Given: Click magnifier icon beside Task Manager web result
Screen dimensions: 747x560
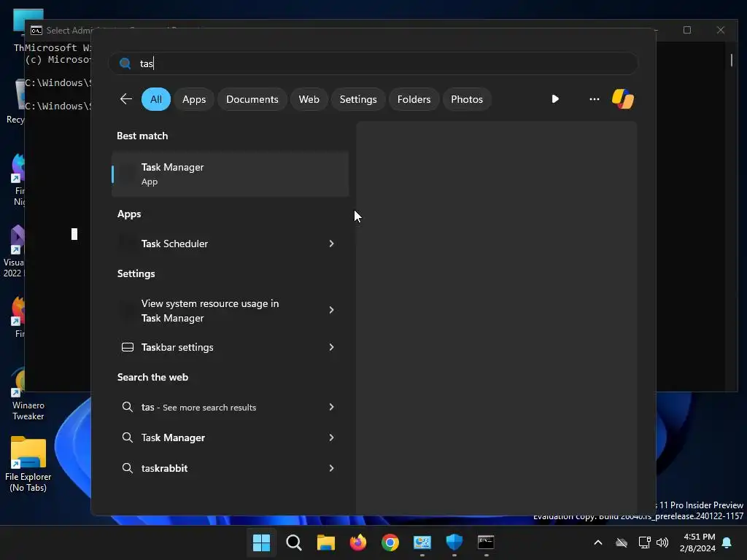Looking at the screenshot, I should click(x=127, y=437).
